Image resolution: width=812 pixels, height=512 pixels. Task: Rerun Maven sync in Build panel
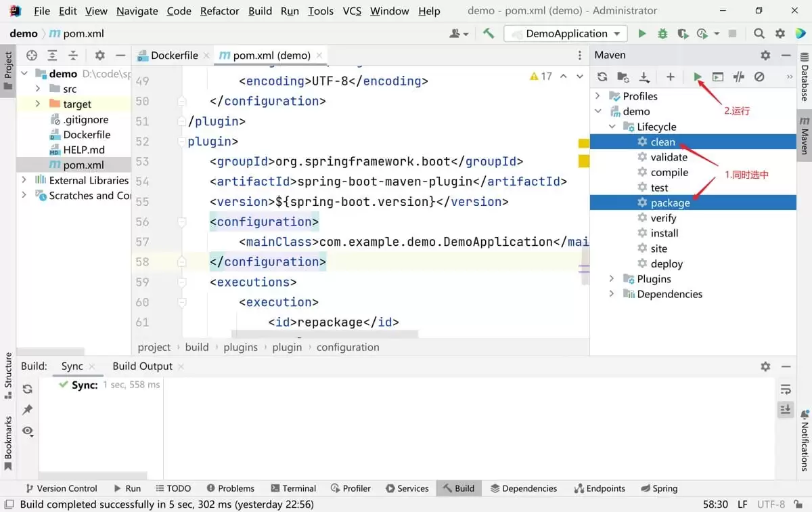tap(28, 389)
